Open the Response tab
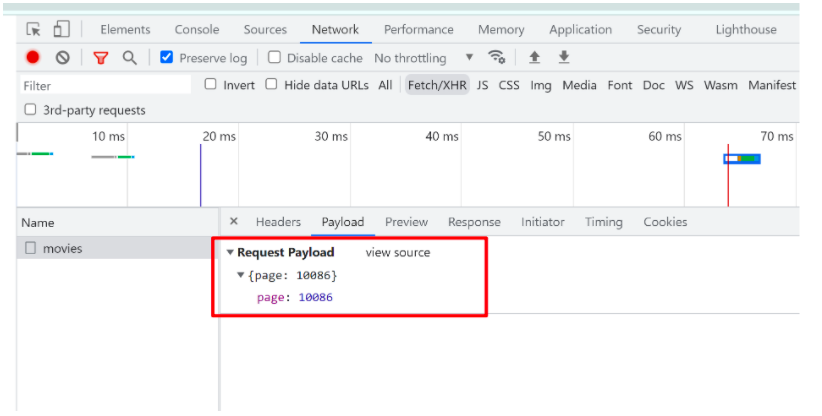Image resolution: width=822 pixels, height=416 pixels. pyautogui.click(x=474, y=222)
